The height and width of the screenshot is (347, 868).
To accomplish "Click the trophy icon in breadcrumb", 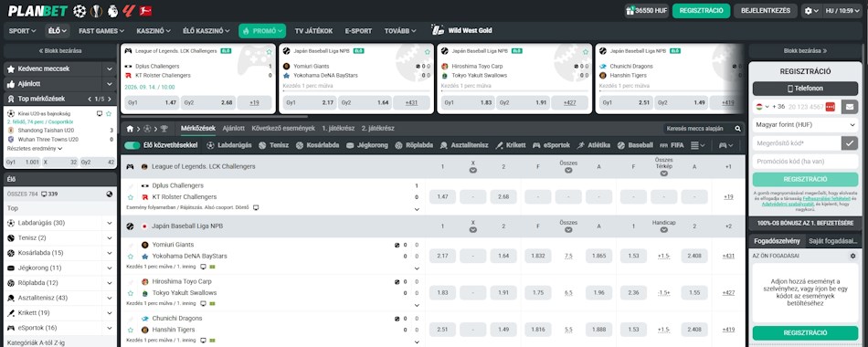I will point(164,129).
